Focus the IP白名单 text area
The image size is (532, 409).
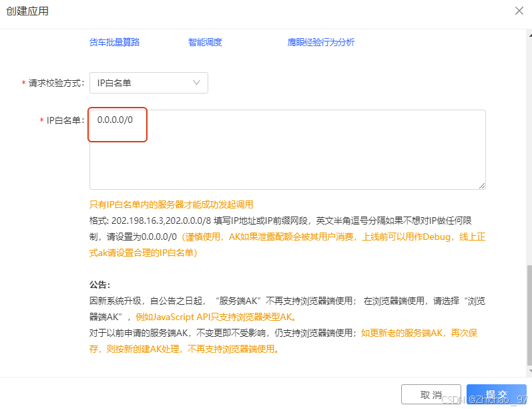click(288, 150)
